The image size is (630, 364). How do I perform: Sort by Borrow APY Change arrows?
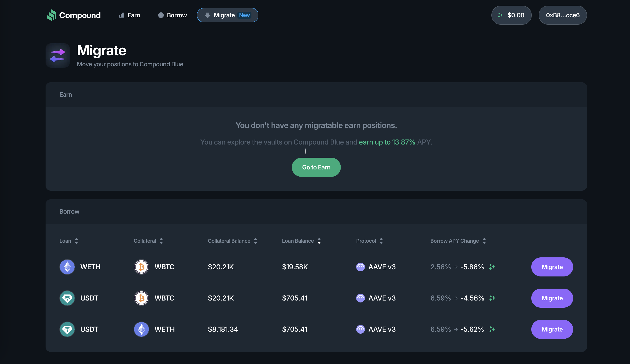pyautogui.click(x=484, y=241)
